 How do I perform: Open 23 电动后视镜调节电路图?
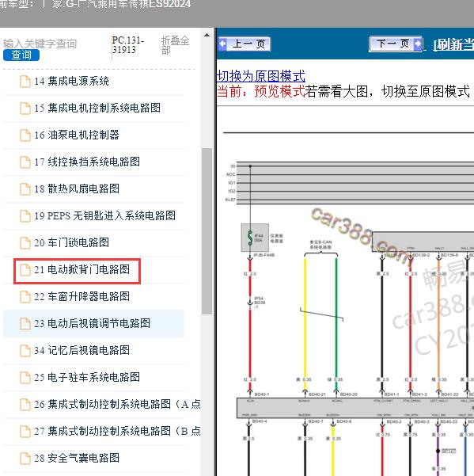[93, 323]
